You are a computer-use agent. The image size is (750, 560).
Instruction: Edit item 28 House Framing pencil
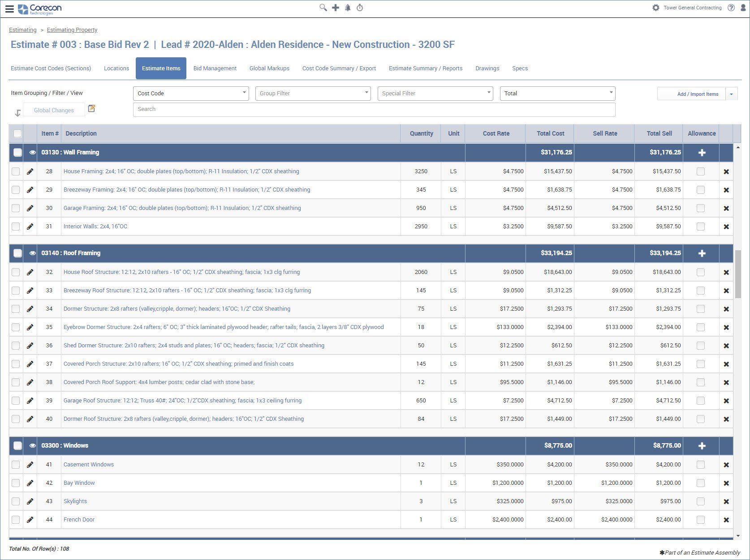click(x=30, y=171)
